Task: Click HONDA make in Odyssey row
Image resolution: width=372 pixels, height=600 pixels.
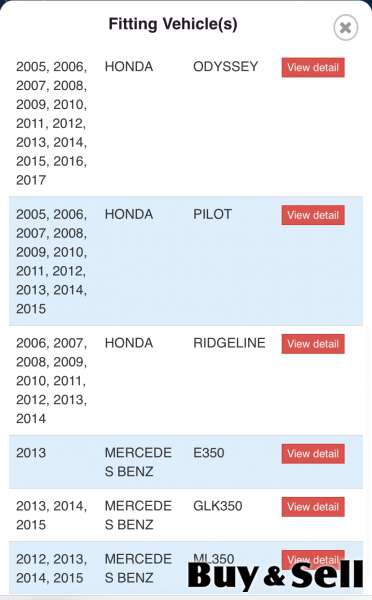Action: (x=129, y=67)
